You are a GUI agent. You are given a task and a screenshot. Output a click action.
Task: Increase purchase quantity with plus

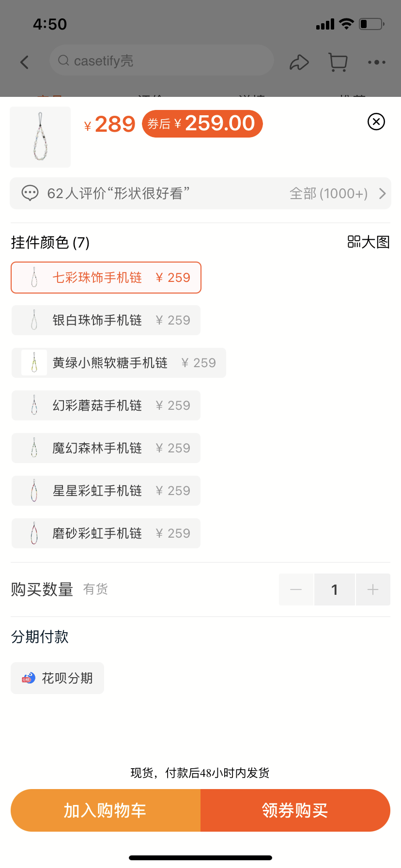(x=373, y=589)
